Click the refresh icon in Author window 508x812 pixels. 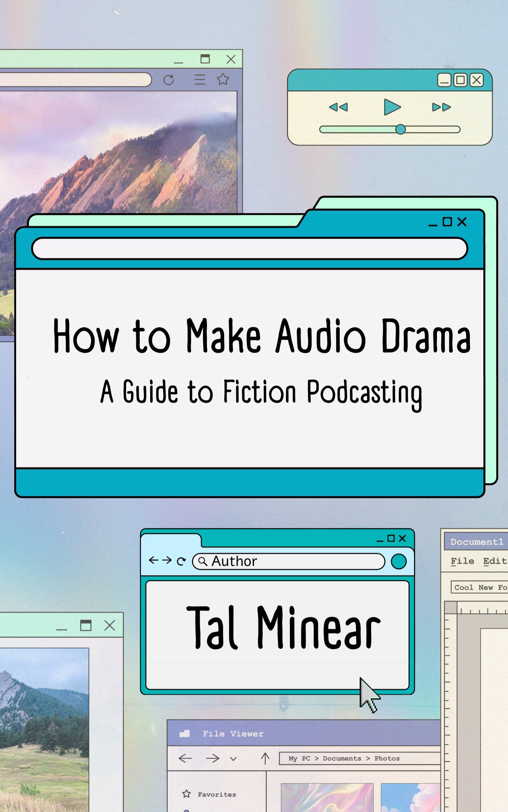point(181,561)
